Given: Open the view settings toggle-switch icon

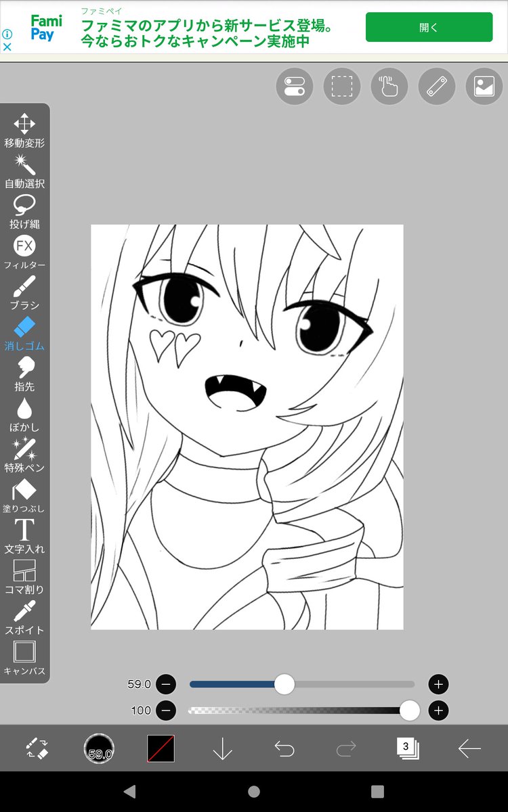Looking at the screenshot, I should click(x=295, y=87).
